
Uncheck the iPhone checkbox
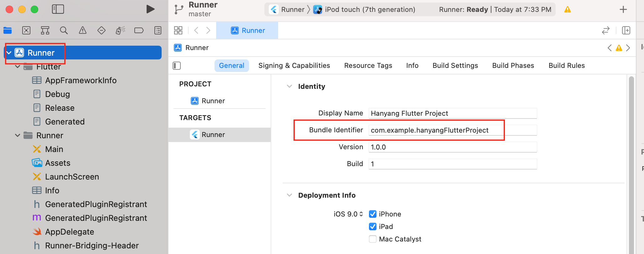tap(373, 214)
